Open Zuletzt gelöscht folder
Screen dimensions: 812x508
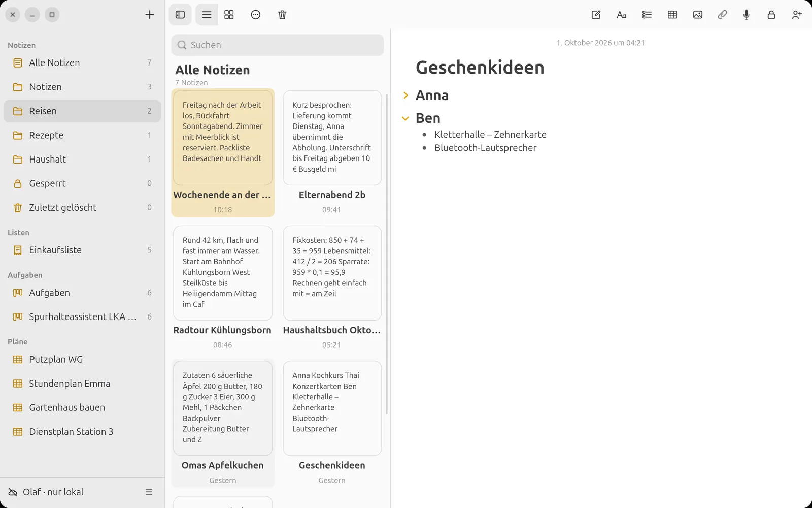point(82,208)
